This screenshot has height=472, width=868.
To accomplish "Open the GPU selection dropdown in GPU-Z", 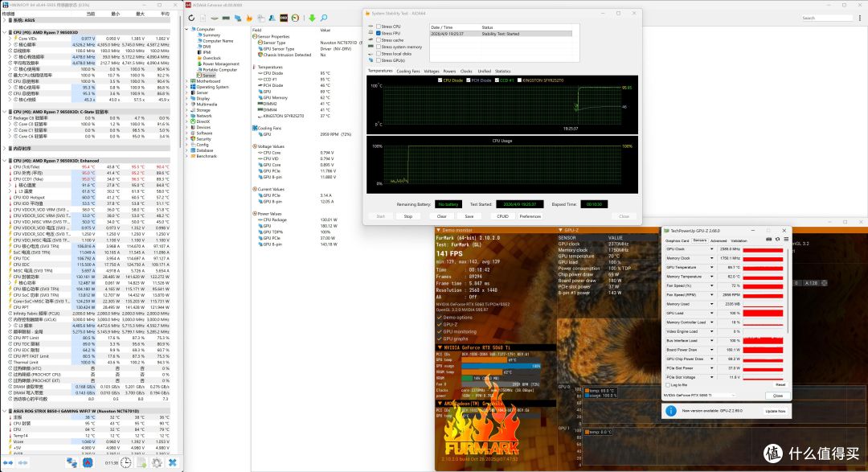I will tap(700, 396).
